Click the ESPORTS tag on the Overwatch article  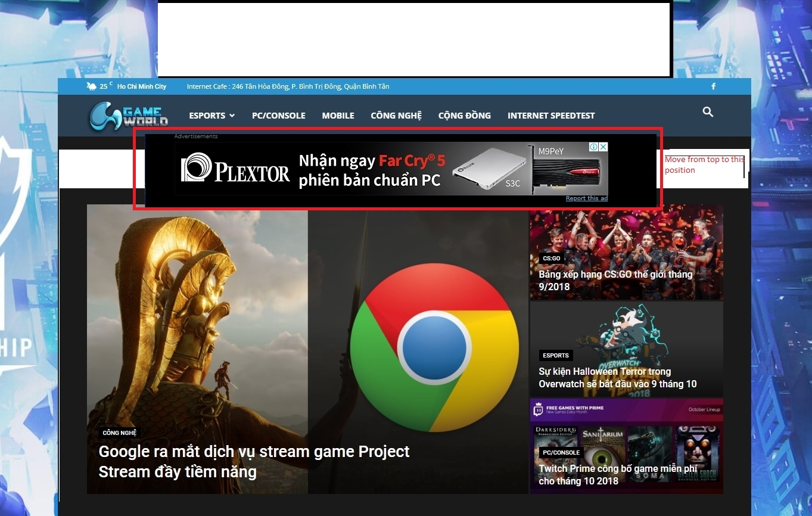click(556, 356)
